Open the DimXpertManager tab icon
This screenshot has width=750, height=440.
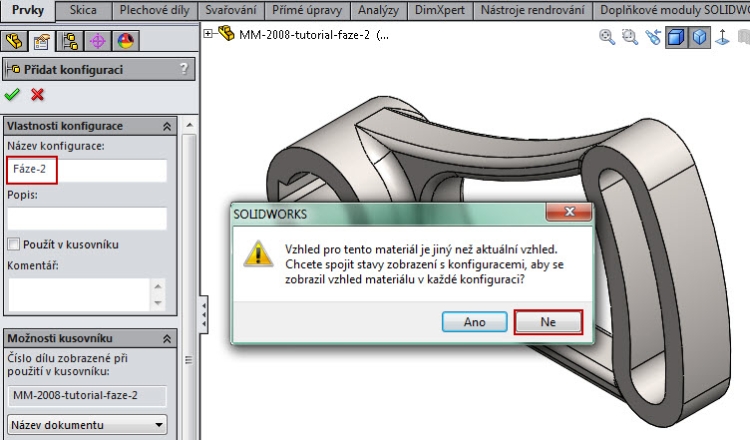[98, 42]
